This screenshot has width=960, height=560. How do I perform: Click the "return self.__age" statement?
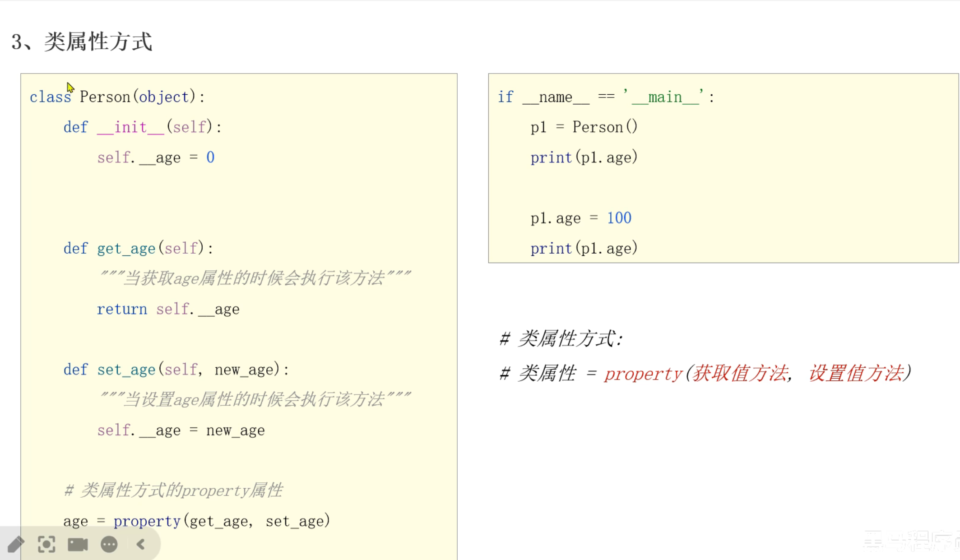[x=168, y=310]
